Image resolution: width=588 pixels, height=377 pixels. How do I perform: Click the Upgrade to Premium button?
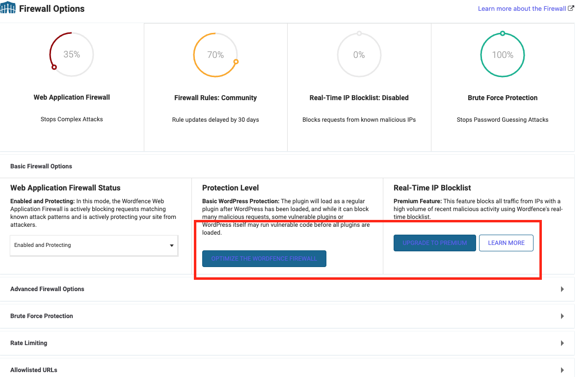[435, 243]
